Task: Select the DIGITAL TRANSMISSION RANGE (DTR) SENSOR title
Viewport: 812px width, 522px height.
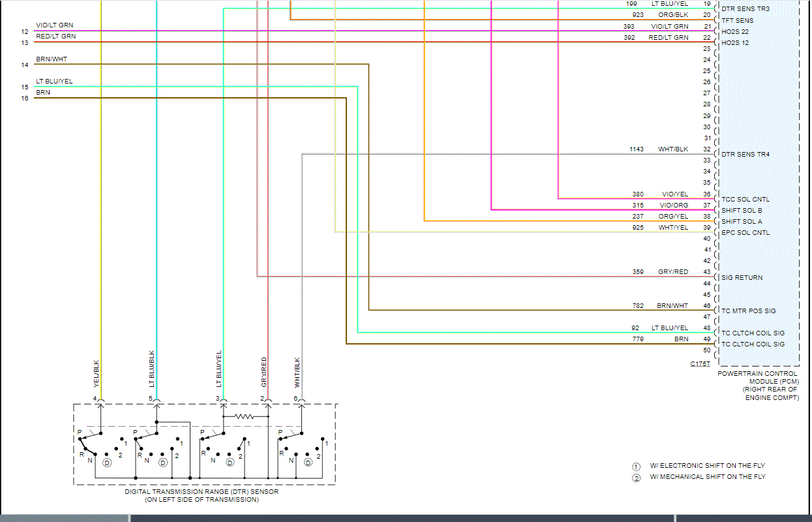Action: (x=203, y=492)
